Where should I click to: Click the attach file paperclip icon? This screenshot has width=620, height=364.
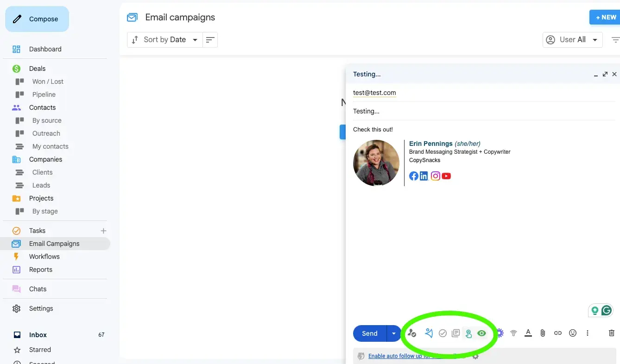543,333
